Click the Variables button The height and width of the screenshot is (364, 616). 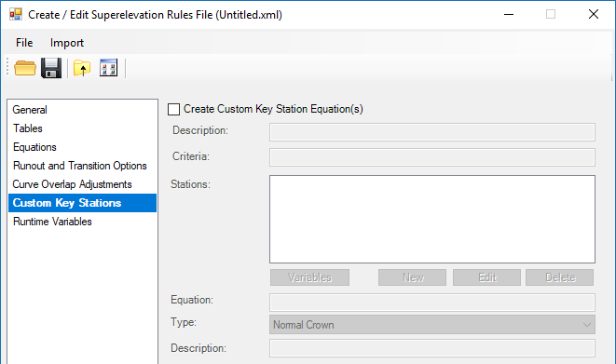coord(309,277)
